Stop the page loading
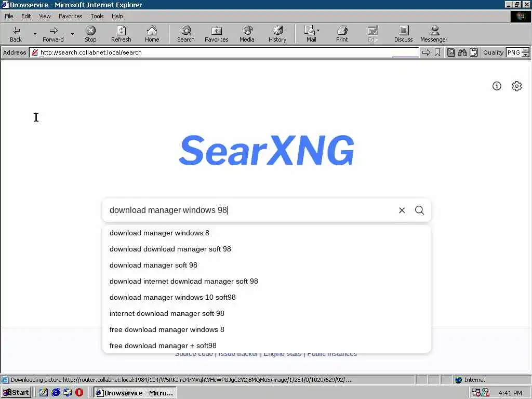Image resolution: width=532 pixels, height=399 pixels. 90,34
